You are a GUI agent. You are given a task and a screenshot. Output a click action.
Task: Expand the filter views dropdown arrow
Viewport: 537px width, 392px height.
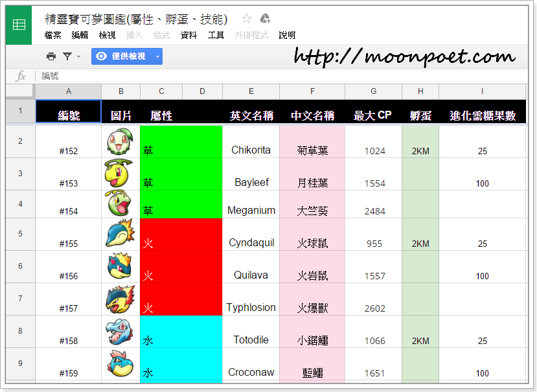coord(79,57)
